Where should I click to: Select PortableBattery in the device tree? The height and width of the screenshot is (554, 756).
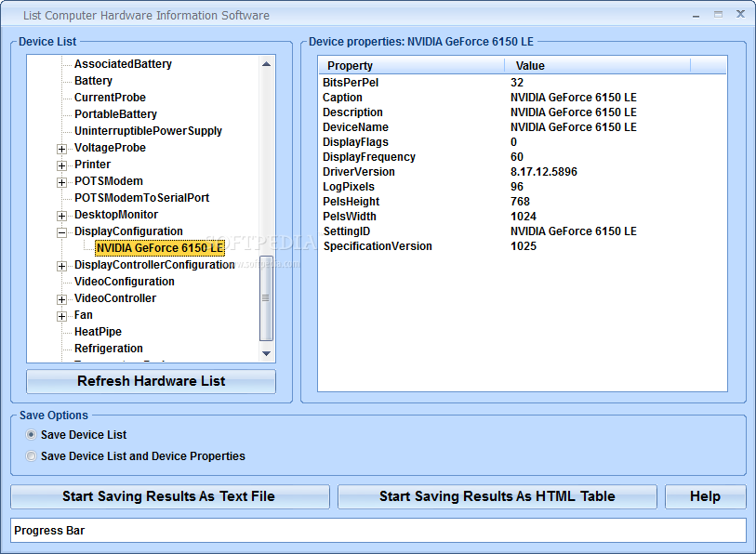(x=115, y=114)
